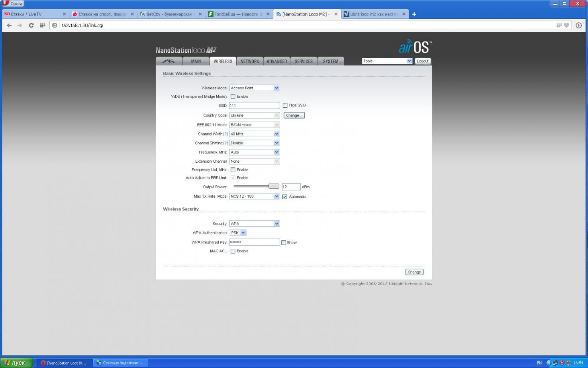
Task: Open the Max TX Rate dropdown
Action: click(255, 196)
